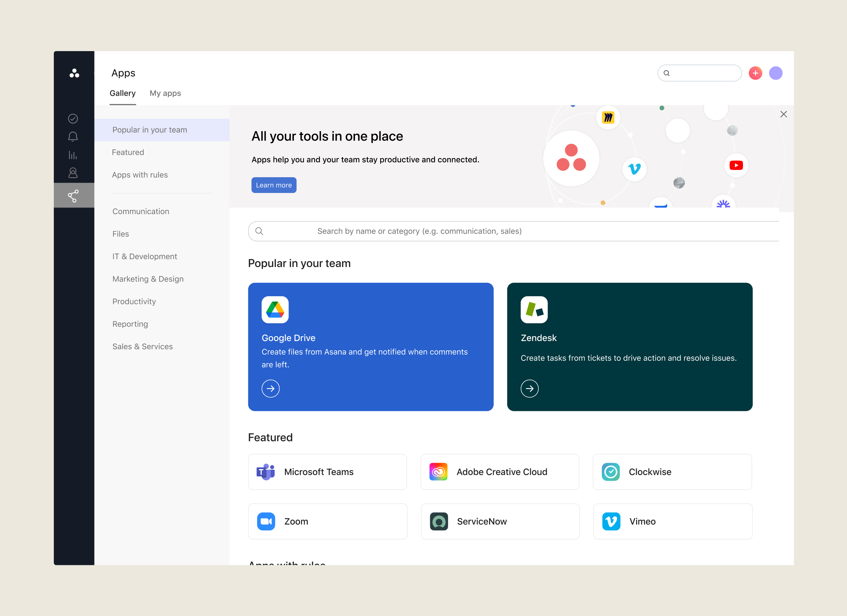This screenshot has height=616, width=847.
Task: Select Apps with rules category
Action: pos(140,175)
